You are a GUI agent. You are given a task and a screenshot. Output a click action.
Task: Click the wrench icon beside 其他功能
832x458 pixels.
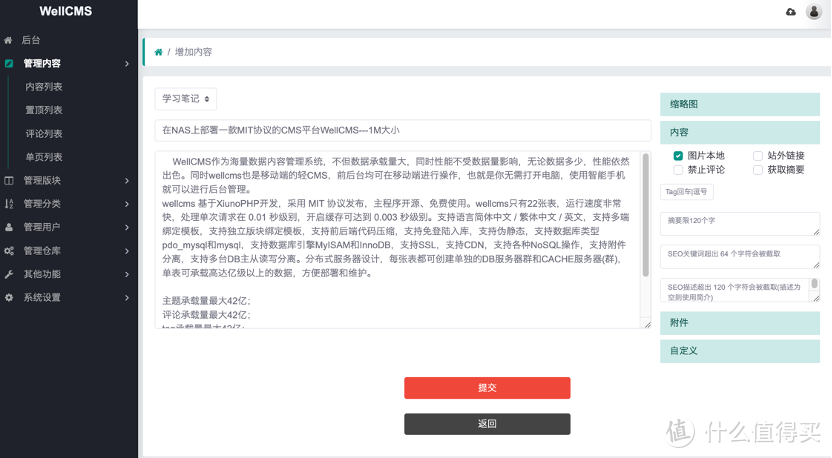(x=9, y=274)
